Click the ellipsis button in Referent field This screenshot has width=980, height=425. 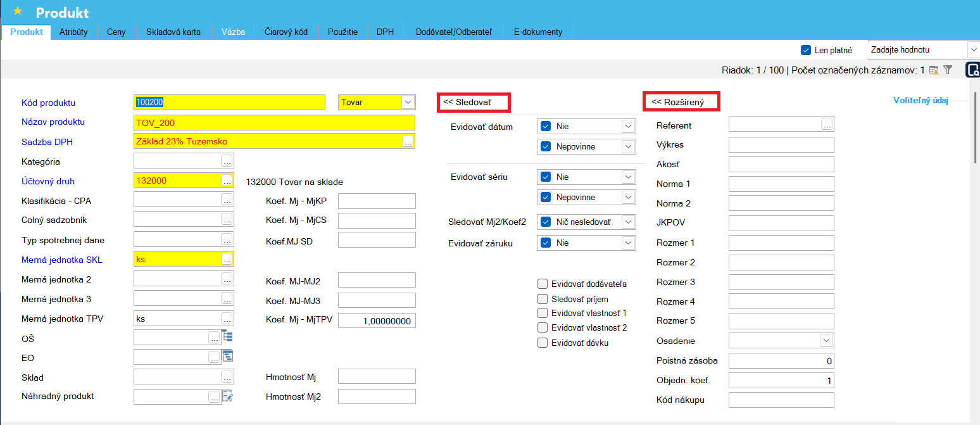click(827, 125)
